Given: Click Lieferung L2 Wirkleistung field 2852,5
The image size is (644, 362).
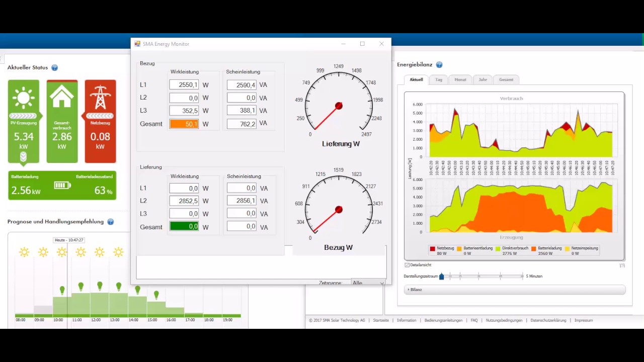Looking at the screenshot, I should (x=184, y=201).
